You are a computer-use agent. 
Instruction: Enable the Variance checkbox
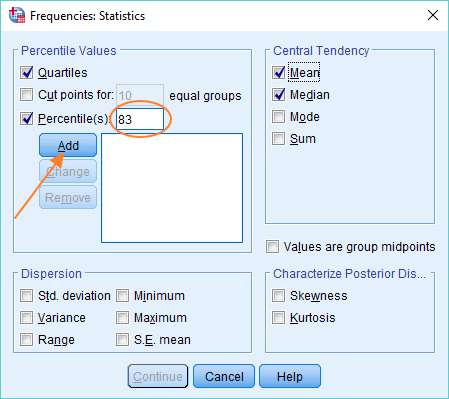[x=26, y=318]
